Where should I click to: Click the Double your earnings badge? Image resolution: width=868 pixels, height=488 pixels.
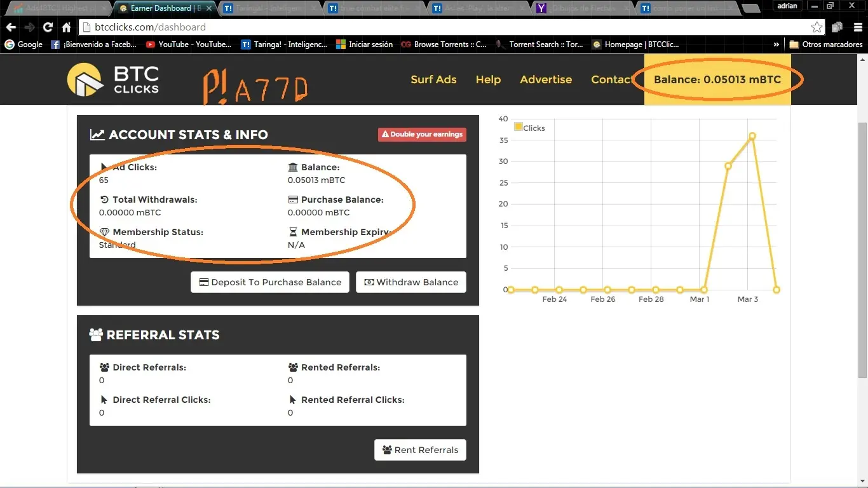422,135
